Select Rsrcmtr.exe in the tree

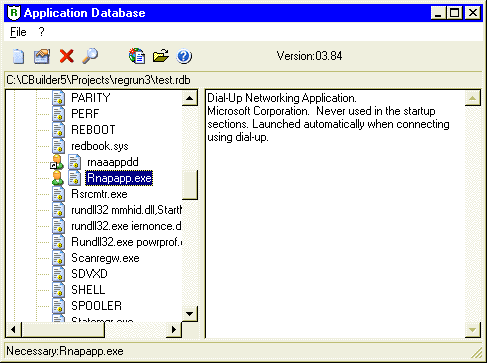click(x=99, y=194)
